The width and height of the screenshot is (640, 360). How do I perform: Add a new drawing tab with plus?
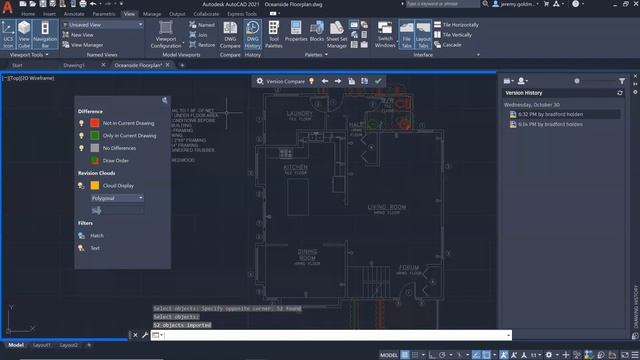[182, 65]
